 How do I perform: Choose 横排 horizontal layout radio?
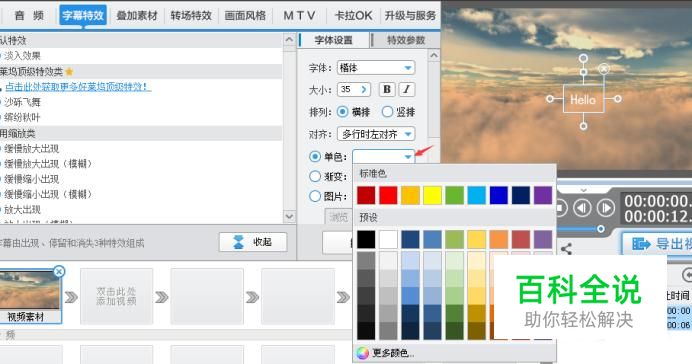tap(342, 112)
